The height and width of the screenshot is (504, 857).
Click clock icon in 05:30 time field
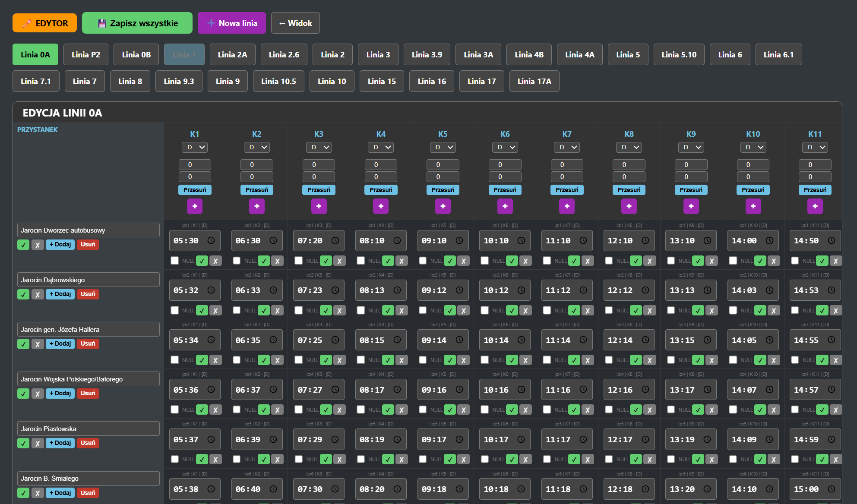point(211,240)
